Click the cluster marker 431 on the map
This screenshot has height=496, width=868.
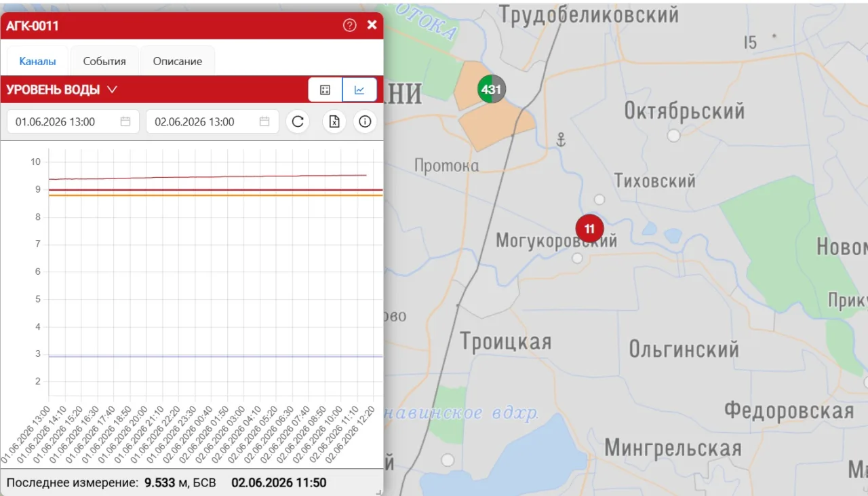pyautogui.click(x=491, y=89)
